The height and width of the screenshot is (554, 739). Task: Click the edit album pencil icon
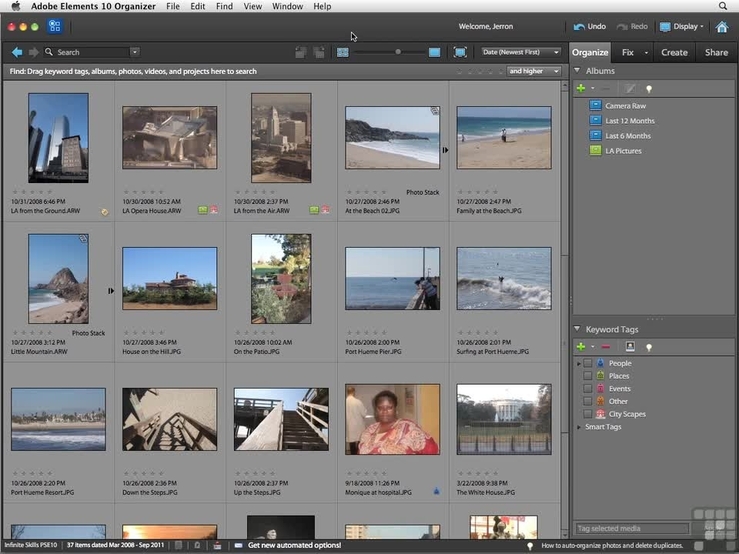click(x=630, y=88)
